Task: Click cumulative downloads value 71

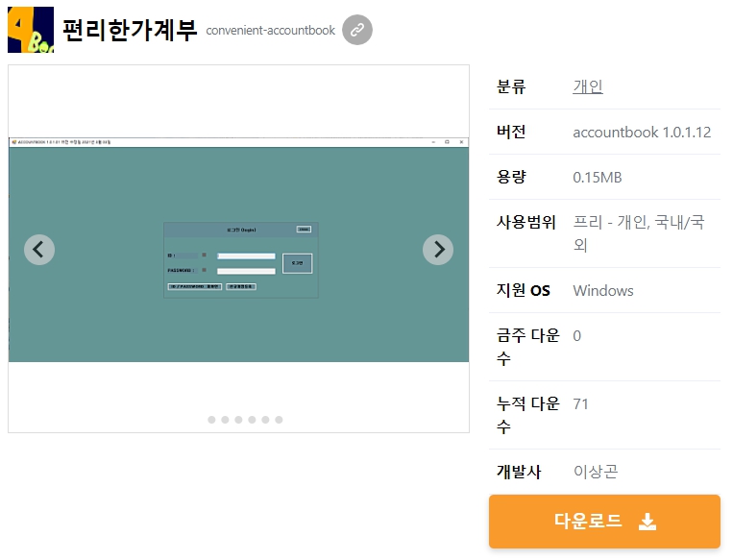Action: (580, 403)
